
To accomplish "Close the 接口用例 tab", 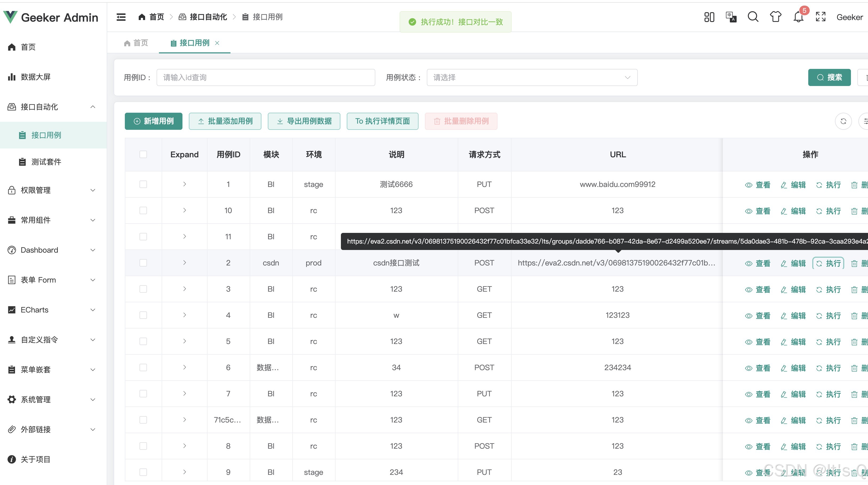I will coord(217,43).
